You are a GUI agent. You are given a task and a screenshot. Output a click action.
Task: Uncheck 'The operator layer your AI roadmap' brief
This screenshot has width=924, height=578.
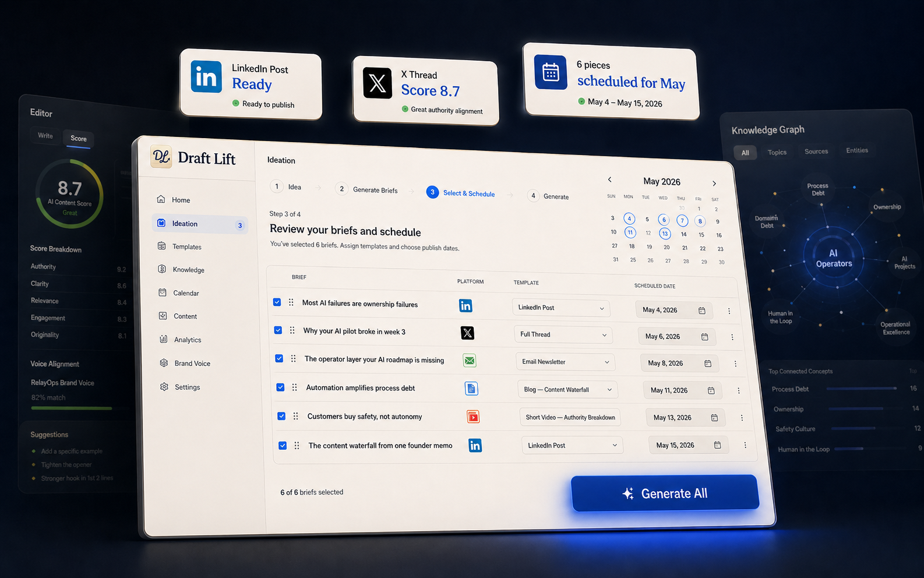click(x=279, y=358)
